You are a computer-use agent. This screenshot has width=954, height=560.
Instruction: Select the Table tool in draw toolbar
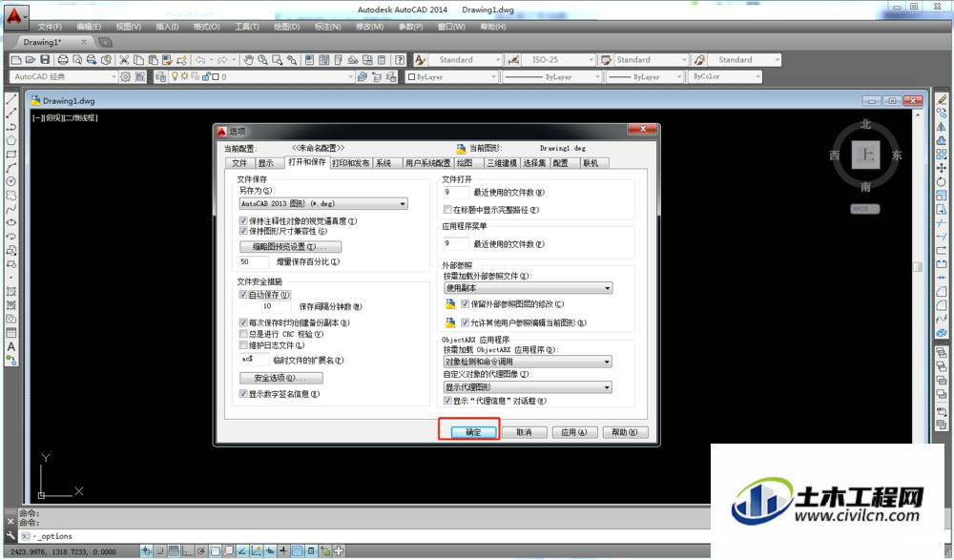coord(10,333)
